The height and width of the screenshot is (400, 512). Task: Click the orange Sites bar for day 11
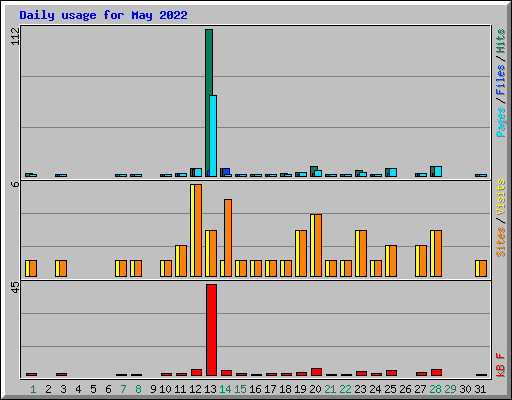pyautogui.click(x=183, y=261)
